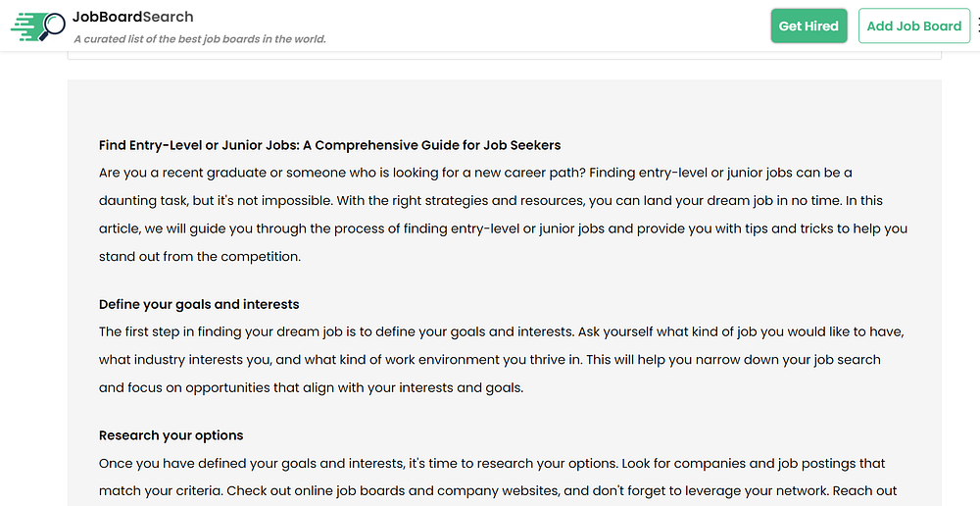
Task: Click the curated list tagline text
Action: (x=200, y=39)
